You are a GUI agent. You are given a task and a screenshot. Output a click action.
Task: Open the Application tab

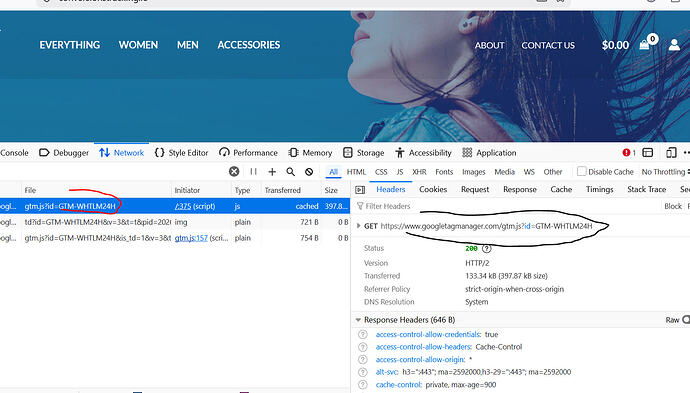(x=489, y=153)
